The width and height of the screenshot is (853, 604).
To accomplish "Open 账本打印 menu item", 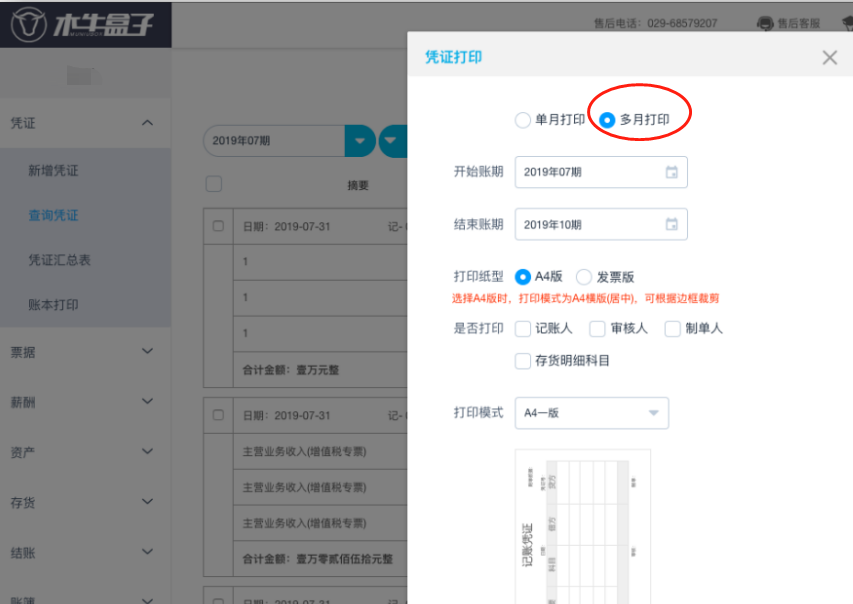I will (53, 305).
